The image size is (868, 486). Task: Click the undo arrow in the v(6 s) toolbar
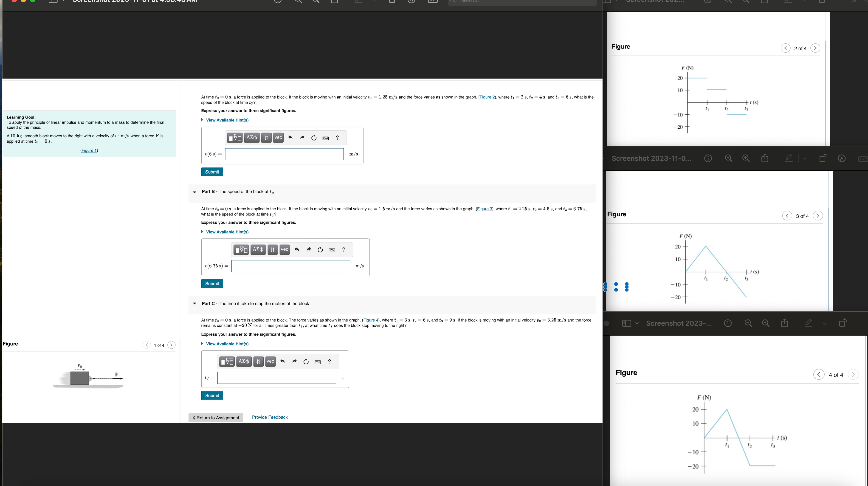click(x=290, y=138)
